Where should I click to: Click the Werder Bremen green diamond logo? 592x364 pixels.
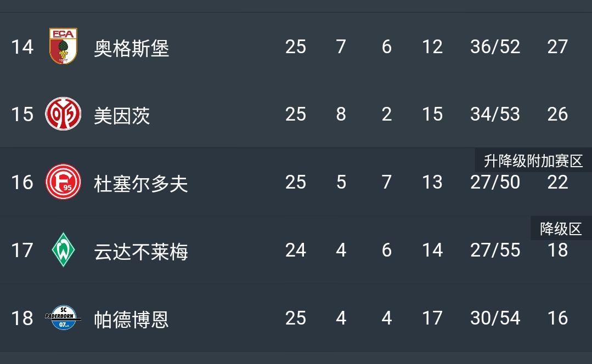[64, 250]
